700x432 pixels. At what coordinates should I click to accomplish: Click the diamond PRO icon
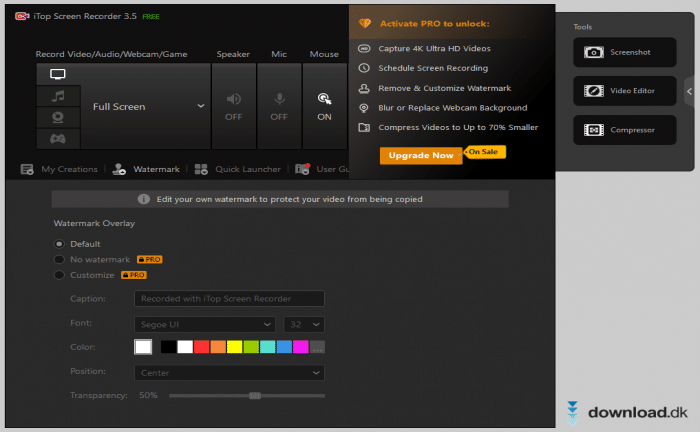(x=365, y=23)
